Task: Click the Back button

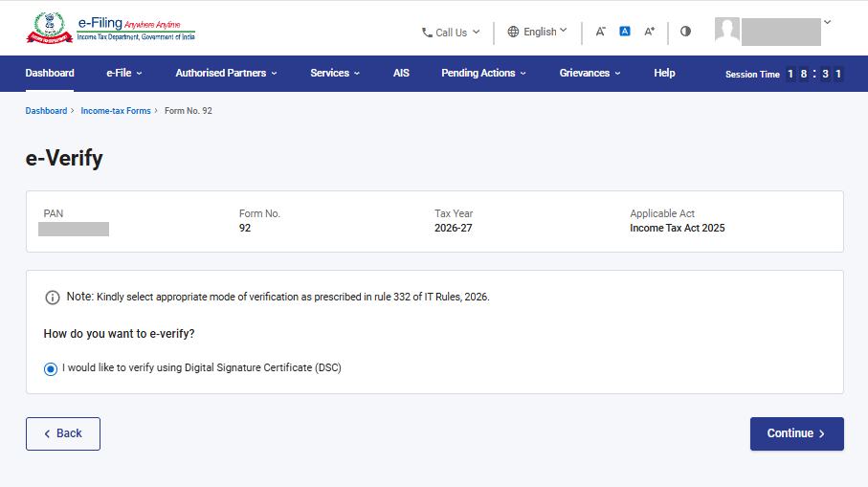Action: coord(63,433)
